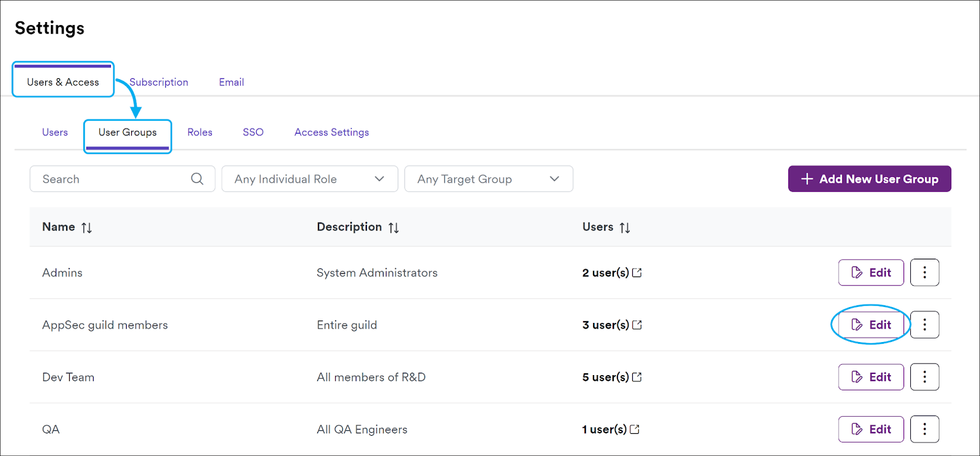Open the Users sub-tab
Screen dimensions: 980x456
[x=55, y=132]
